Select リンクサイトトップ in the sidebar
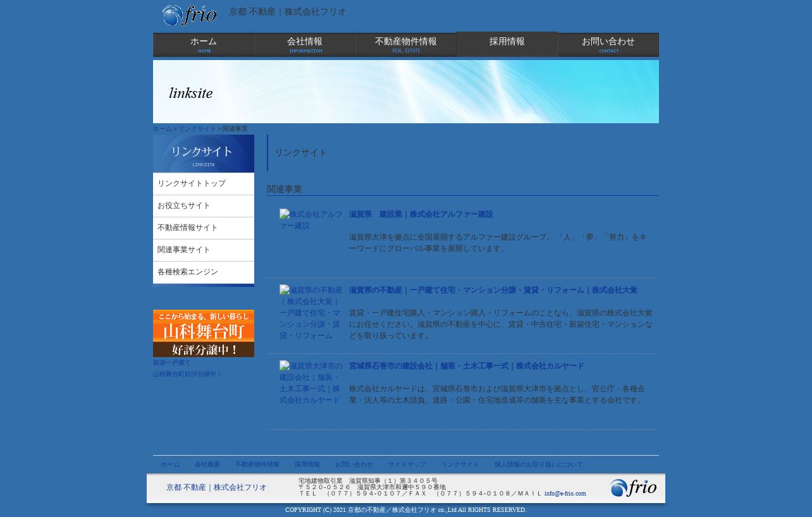 (204, 184)
